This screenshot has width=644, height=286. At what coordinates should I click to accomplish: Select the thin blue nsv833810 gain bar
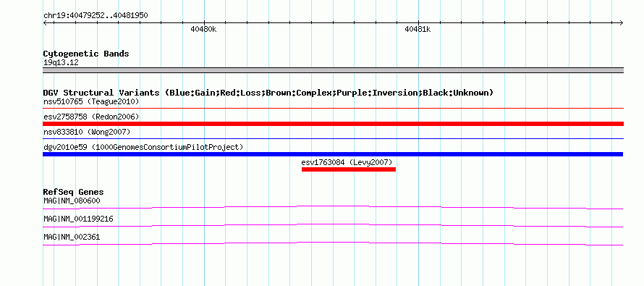[x=333, y=139]
